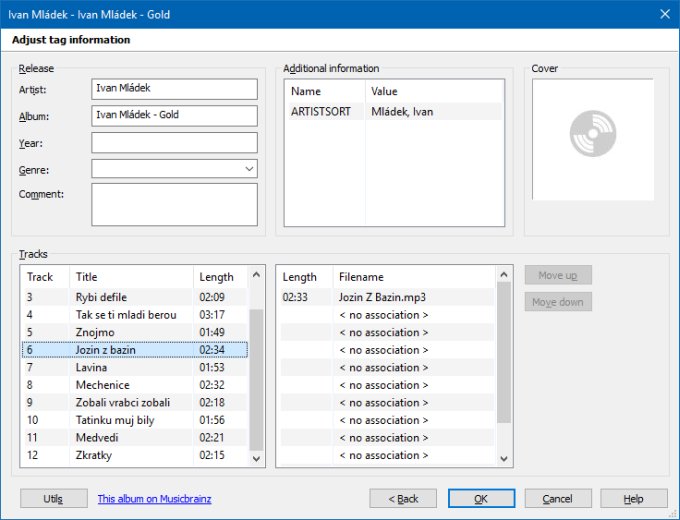The image size is (680, 520).
Task: Open the Genre dropdown list
Action: [249, 169]
